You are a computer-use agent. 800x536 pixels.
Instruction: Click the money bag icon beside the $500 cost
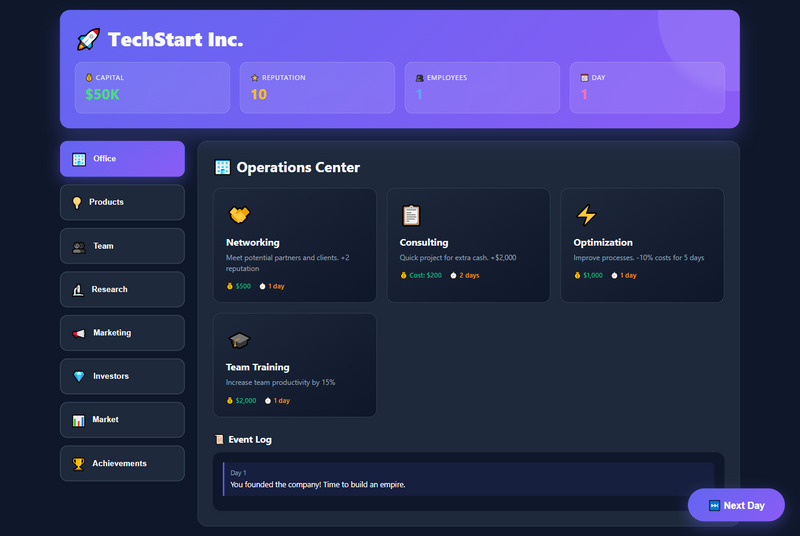coord(230,286)
